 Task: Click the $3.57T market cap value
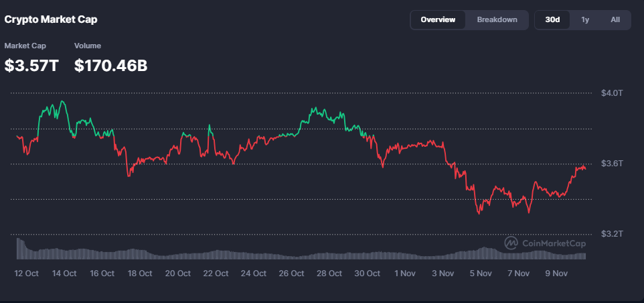[33, 66]
